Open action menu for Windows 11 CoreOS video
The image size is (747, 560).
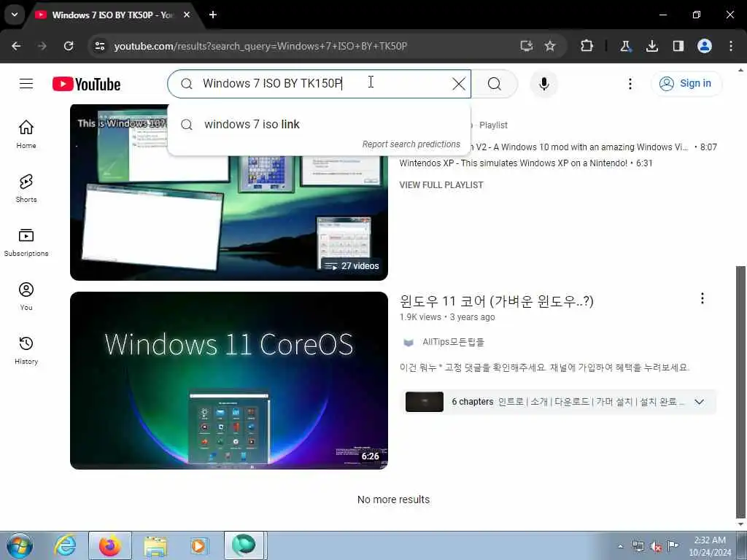(x=703, y=298)
